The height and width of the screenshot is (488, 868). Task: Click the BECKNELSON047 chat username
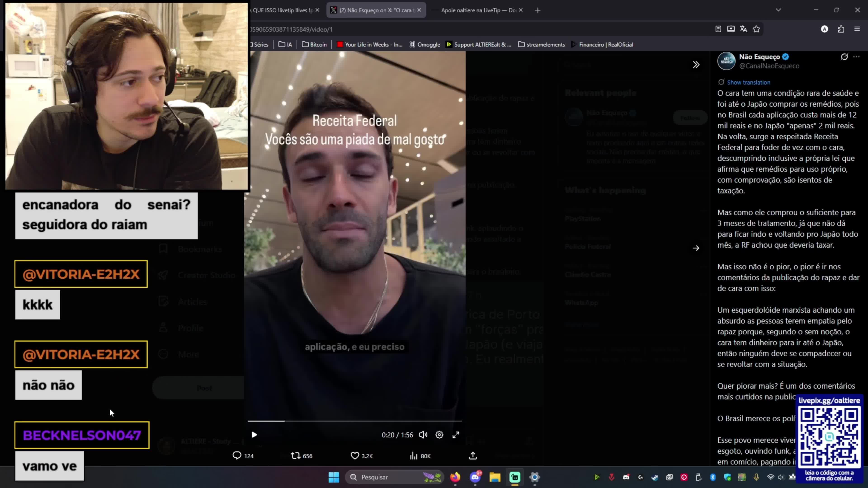tap(82, 435)
